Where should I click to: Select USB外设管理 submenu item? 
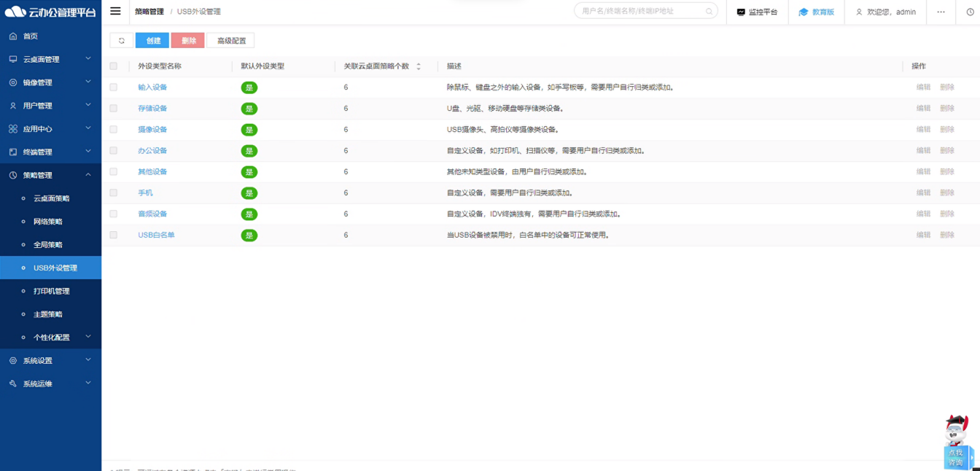click(51, 268)
